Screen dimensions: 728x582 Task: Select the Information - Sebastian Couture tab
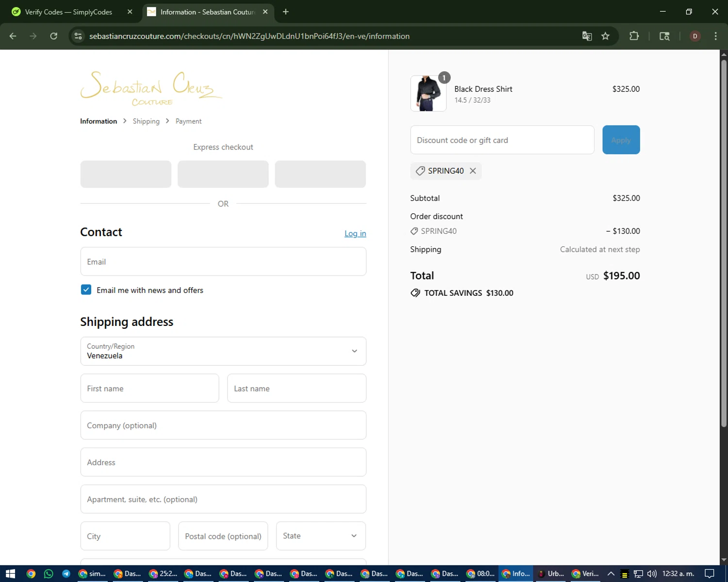click(x=208, y=12)
